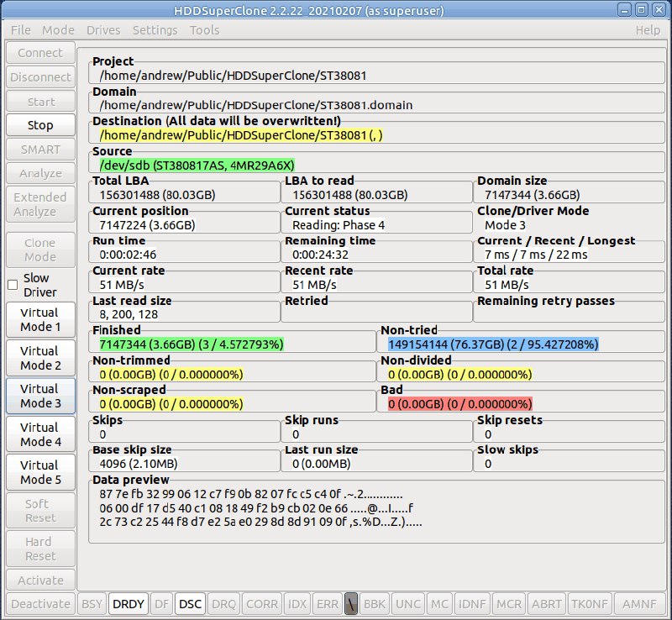The width and height of the screenshot is (672, 620).
Task: Click the ABRT error indicator
Action: [547, 604]
